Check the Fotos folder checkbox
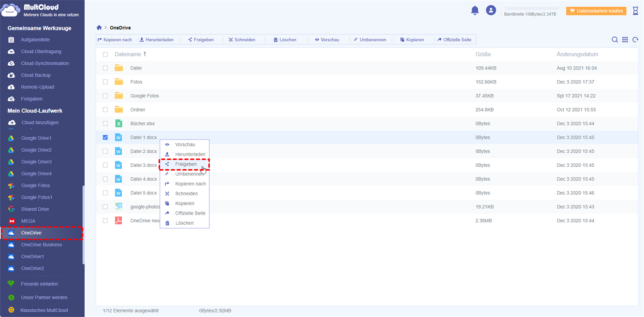 (105, 82)
